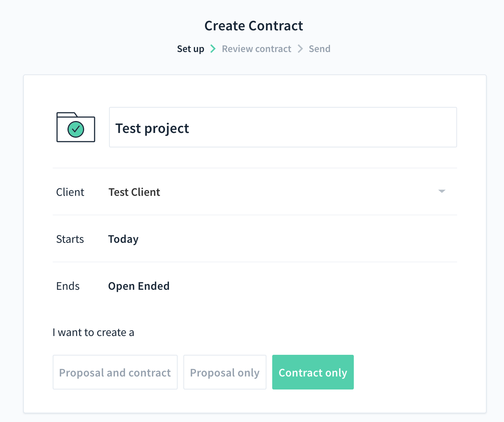Change the Open Ended end date
This screenshot has width=504, height=422.
click(139, 286)
